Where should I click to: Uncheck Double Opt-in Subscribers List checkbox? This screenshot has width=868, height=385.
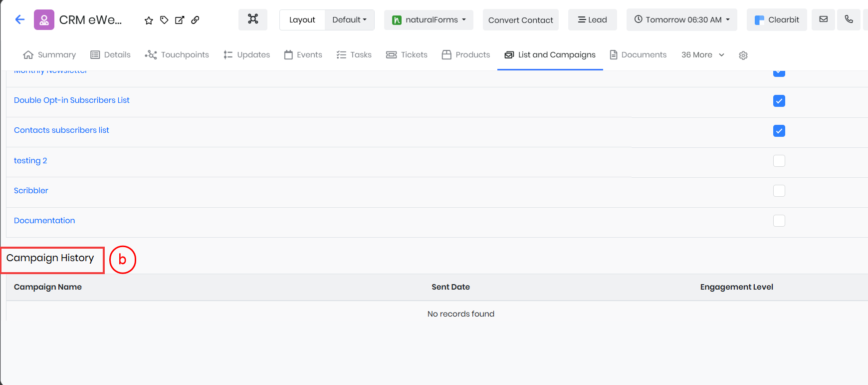779,101
